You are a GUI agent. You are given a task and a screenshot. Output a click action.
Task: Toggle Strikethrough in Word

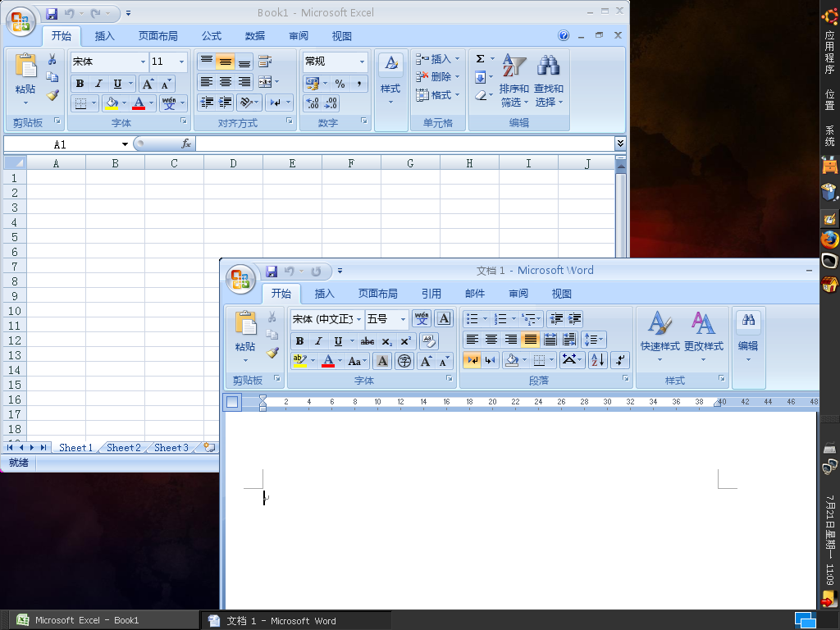click(367, 341)
